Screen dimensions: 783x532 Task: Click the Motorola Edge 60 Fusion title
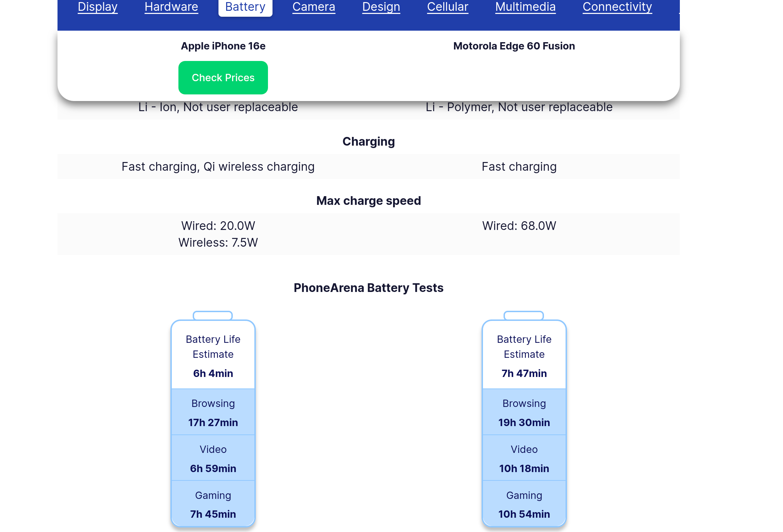pyautogui.click(x=514, y=46)
